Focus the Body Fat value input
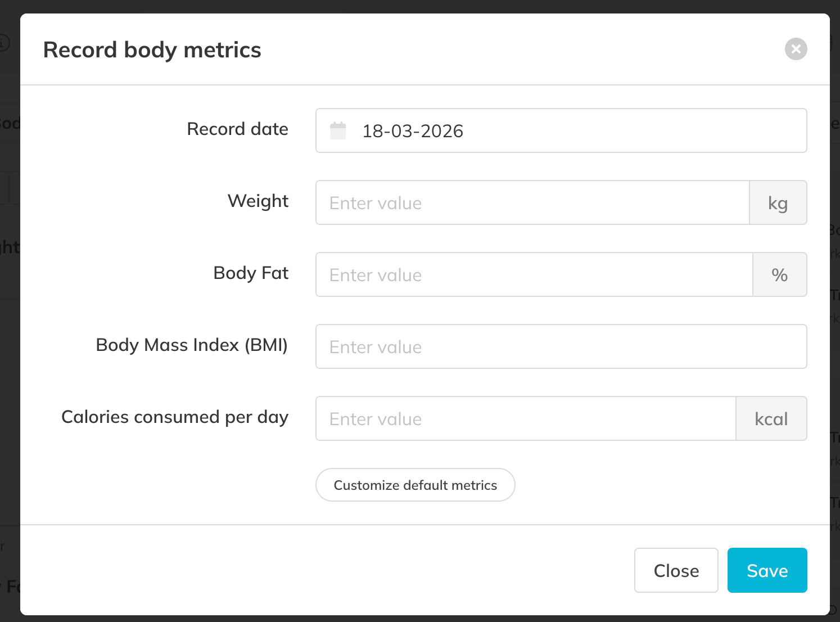Screen dimensions: 840x622 pyautogui.click(x=534, y=274)
